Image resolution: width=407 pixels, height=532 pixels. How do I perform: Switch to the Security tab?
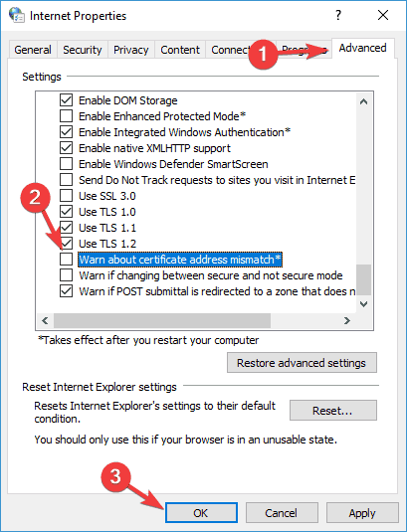(x=83, y=50)
